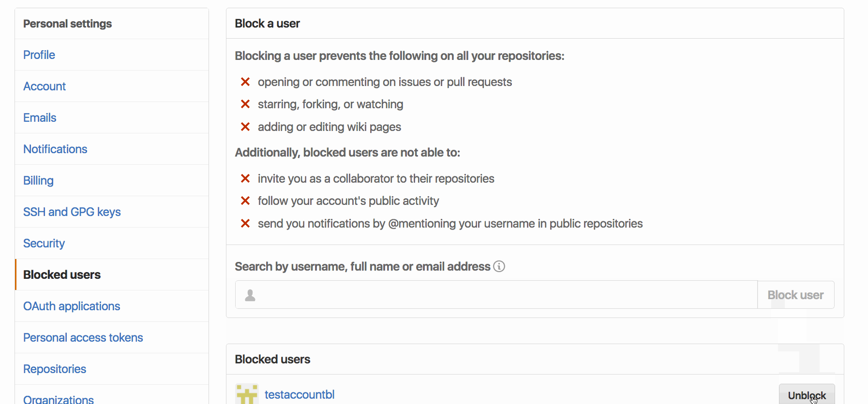Click the red X beside 'send you notifications'
Viewport: 868px width, 404px height.
[245, 224]
